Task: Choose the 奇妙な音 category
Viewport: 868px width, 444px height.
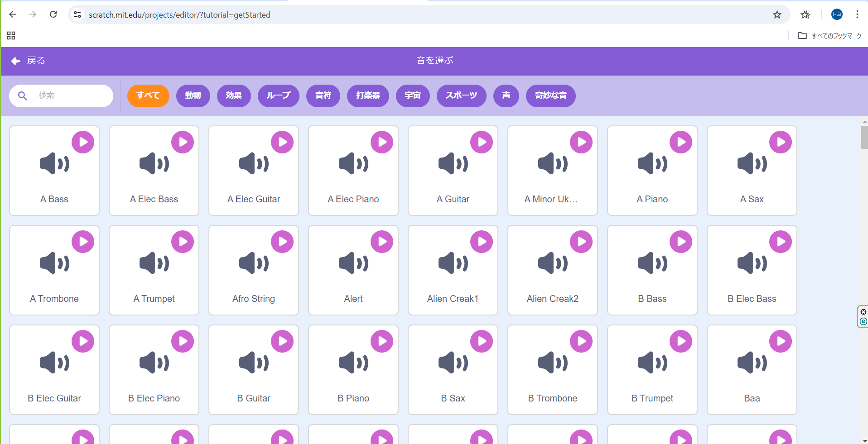Action: [x=550, y=95]
